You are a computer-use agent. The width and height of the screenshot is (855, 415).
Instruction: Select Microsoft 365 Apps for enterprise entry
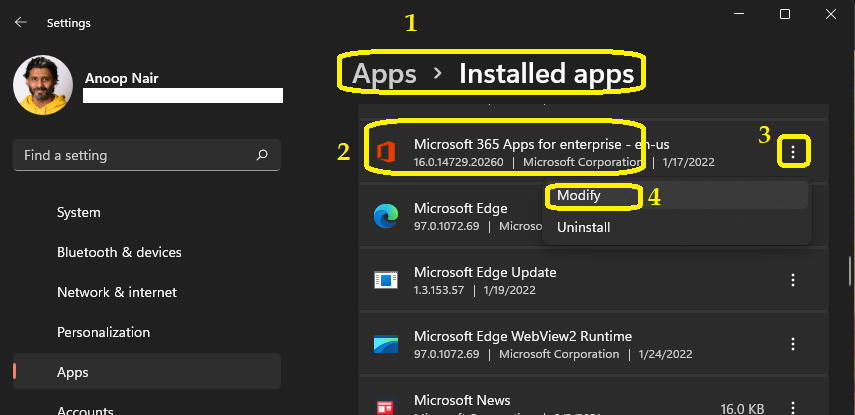pos(541,145)
